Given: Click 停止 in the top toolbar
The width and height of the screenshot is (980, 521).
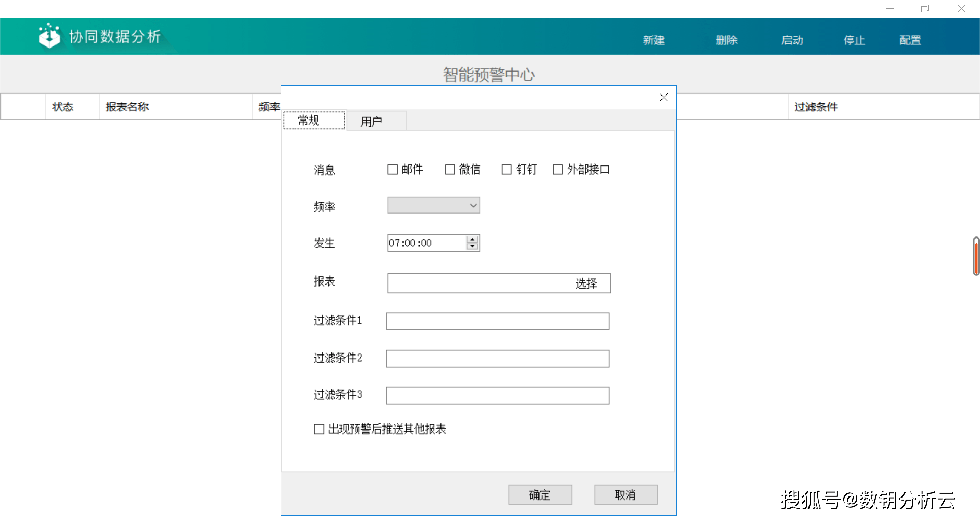Looking at the screenshot, I should 854,40.
